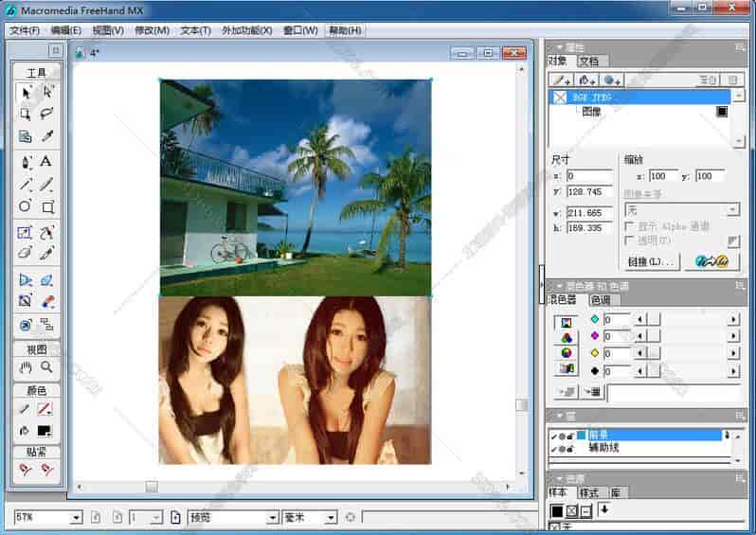Image resolution: width=756 pixels, height=535 pixels.
Task: Click the 链接(L)... button
Action: point(653,261)
